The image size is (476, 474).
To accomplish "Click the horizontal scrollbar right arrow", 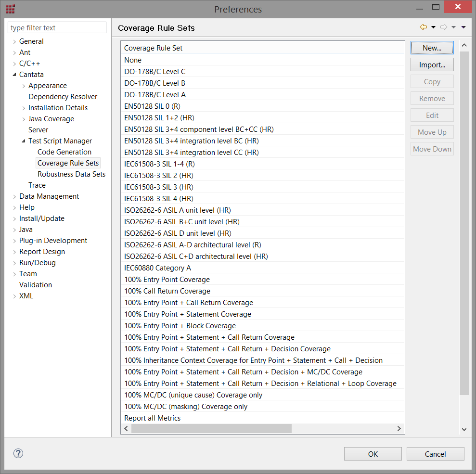I will (399, 428).
